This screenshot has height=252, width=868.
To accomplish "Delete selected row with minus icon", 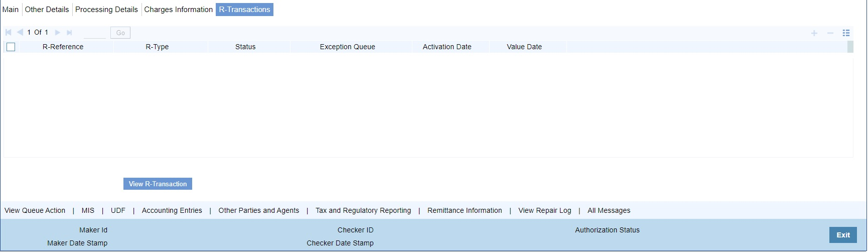I will [830, 33].
